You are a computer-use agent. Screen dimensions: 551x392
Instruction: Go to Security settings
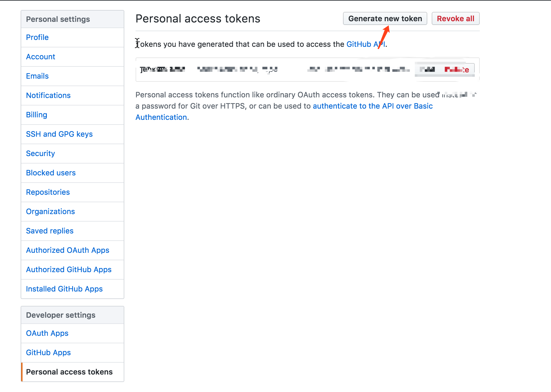[41, 154]
